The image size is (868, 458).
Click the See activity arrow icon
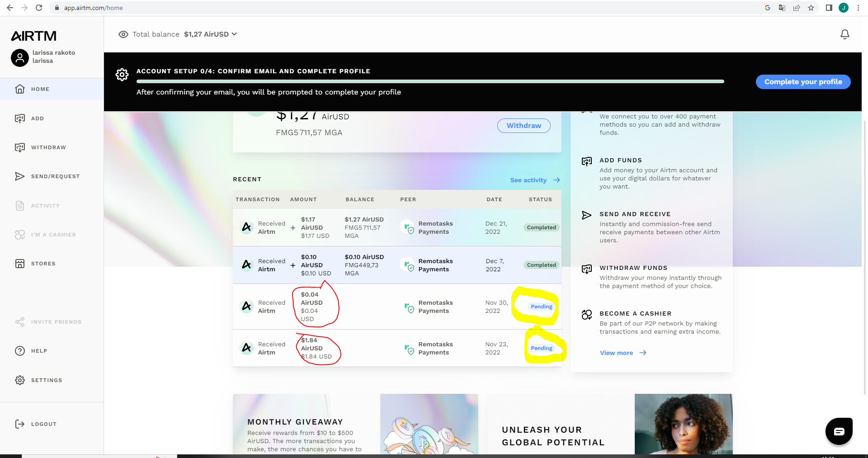[x=557, y=180]
